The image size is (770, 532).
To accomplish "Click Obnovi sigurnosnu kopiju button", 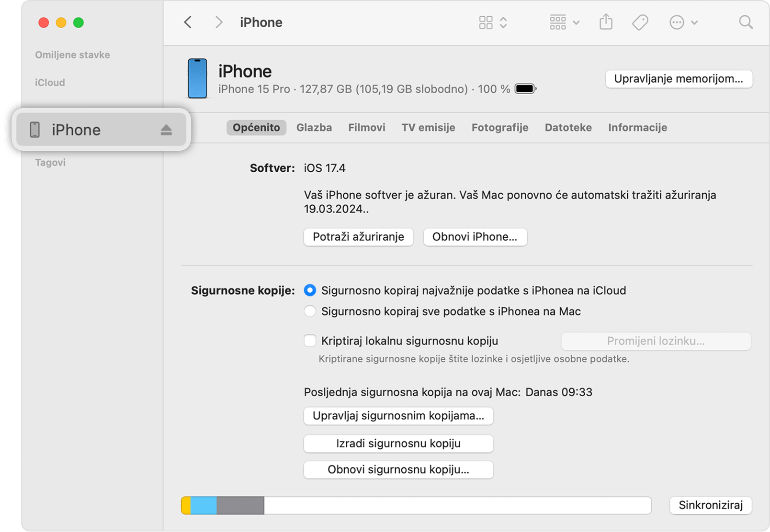I will click(398, 470).
